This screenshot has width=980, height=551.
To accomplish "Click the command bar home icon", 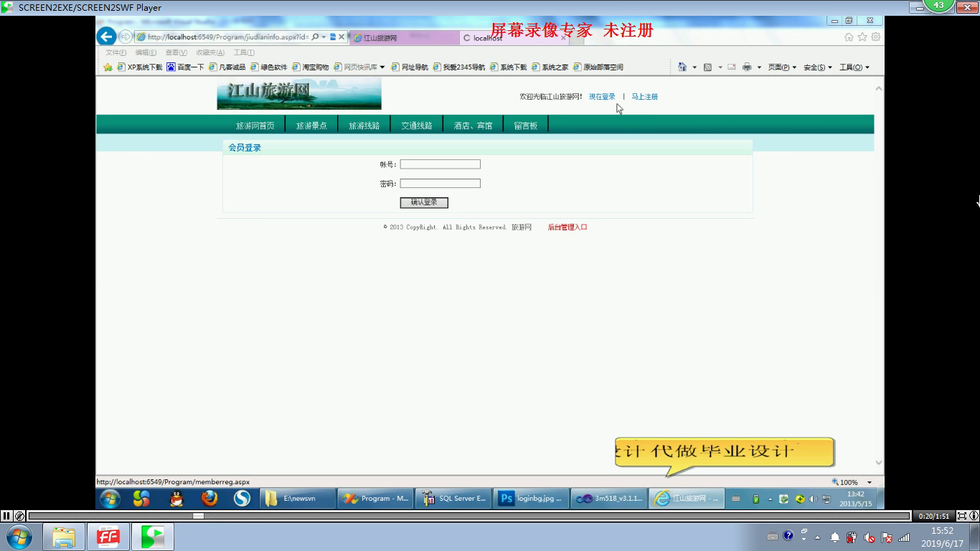I will 682,67.
